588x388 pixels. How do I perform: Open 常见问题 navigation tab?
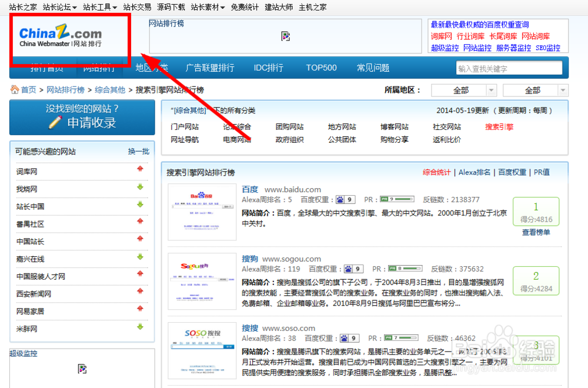pos(373,68)
